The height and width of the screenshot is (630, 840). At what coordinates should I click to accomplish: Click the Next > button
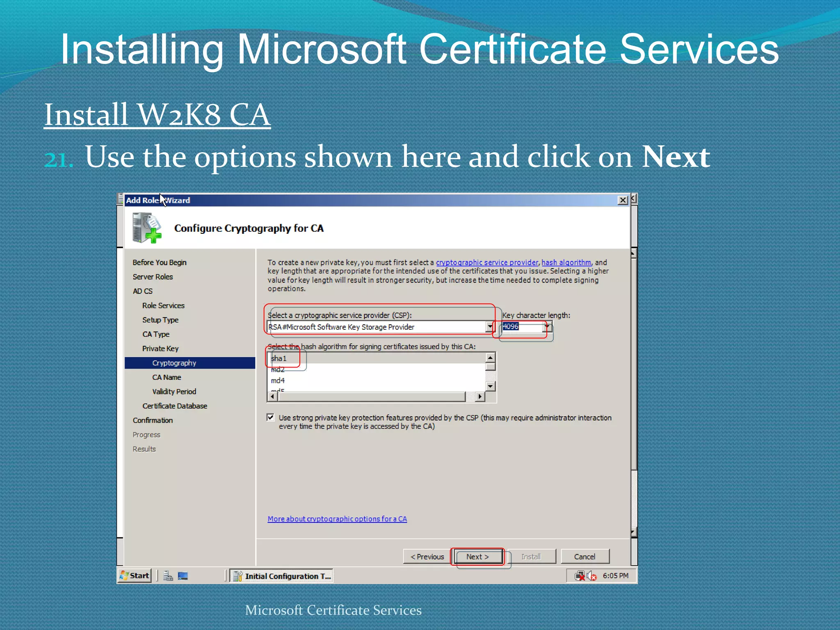(478, 557)
